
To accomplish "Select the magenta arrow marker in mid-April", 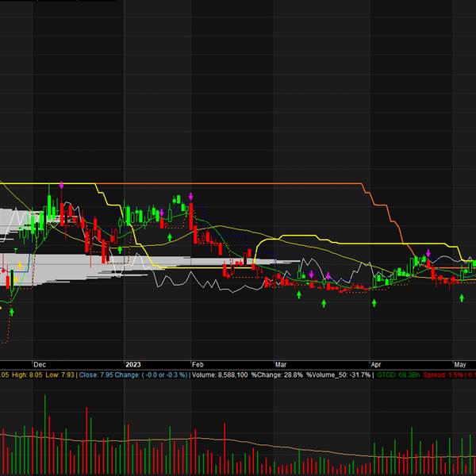I will tap(428, 251).
